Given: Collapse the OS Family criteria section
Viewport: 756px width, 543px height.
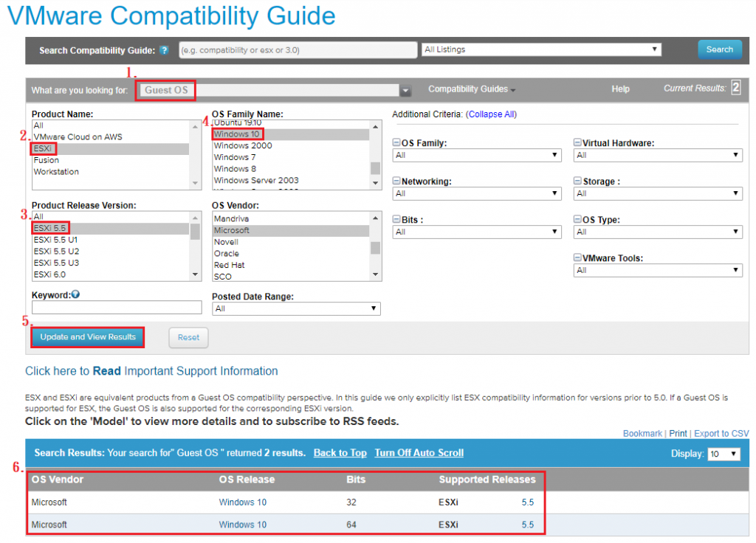Looking at the screenshot, I should click(x=396, y=142).
